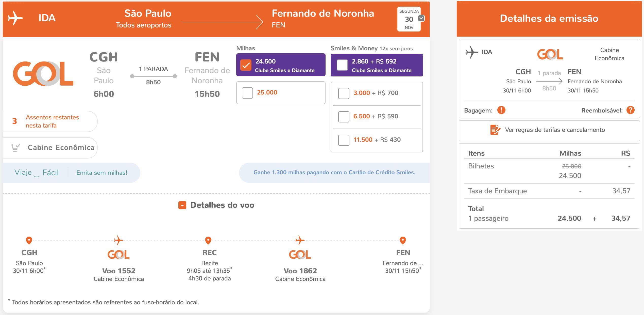Click the large GOL airline logo
This screenshot has height=315, width=644.
point(43,74)
